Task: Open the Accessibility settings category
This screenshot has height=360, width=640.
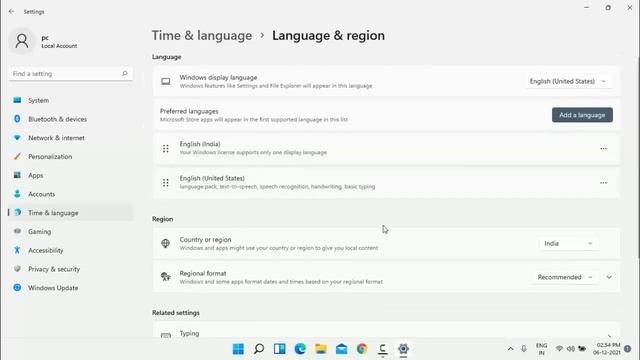Action: point(70,250)
